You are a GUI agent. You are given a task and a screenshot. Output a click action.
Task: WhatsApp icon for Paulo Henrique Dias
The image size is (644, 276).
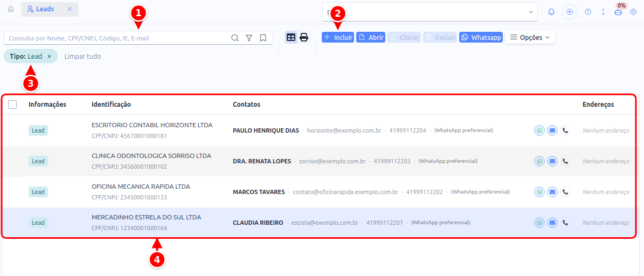pyautogui.click(x=539, y=130)
